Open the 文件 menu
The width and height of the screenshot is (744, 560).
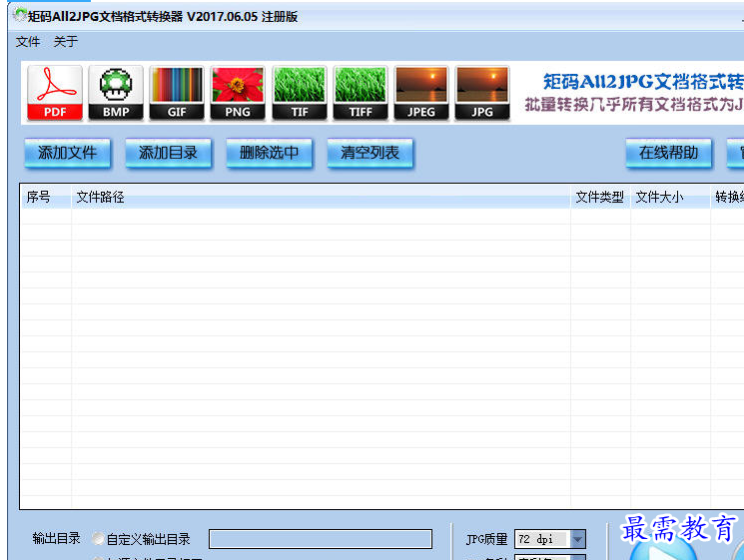[28, 42]
